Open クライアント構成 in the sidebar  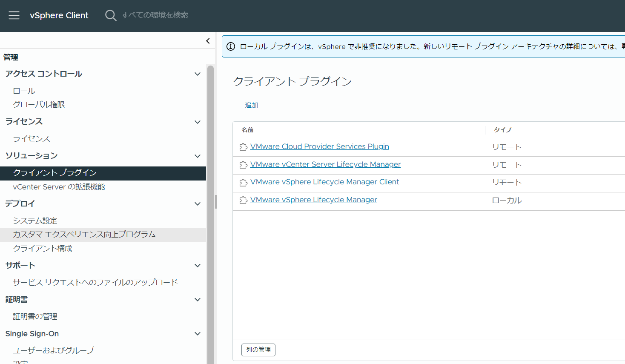(x=43, y=248)
